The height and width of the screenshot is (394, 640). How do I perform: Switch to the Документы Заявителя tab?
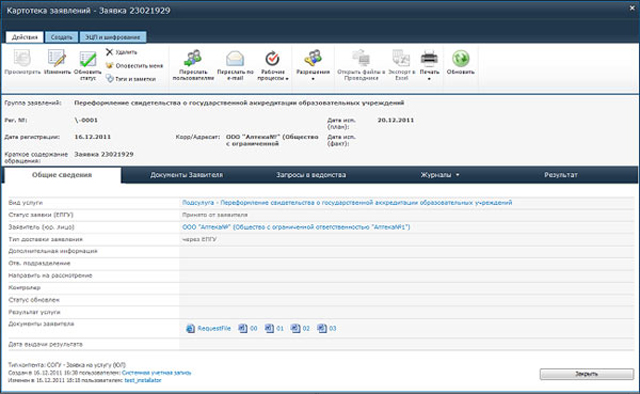(187, 175)
